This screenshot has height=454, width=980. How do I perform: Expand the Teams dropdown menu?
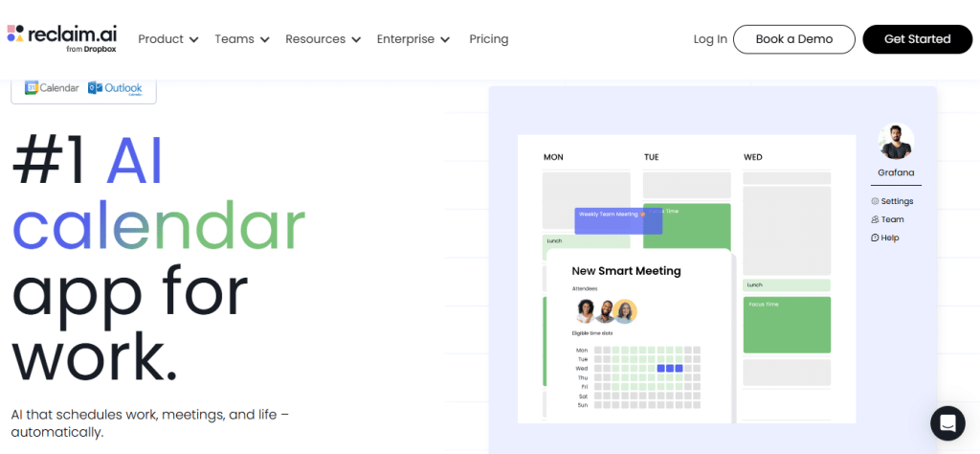coord(242,38)
